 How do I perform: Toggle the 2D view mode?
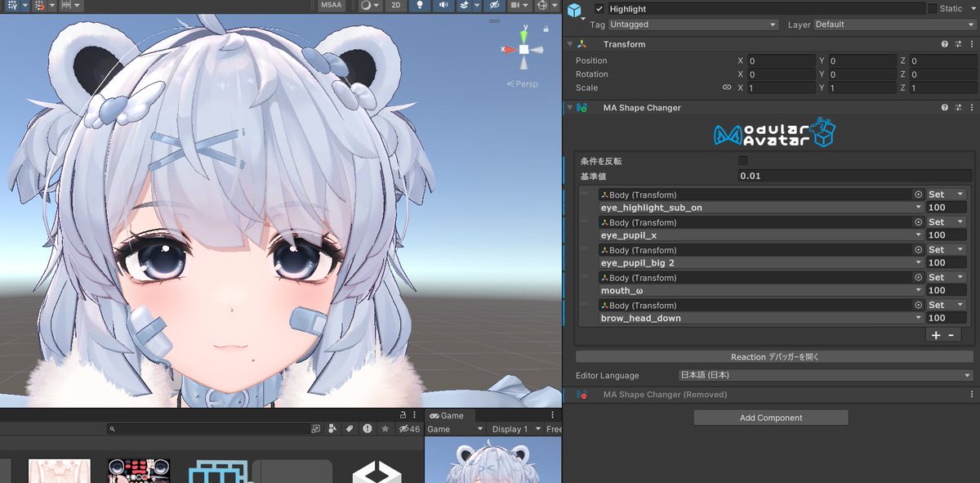pyautogui.click(x=395, y=5)
